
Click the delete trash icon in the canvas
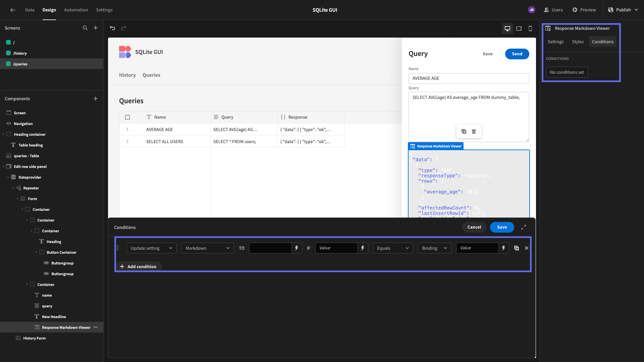pyautogui.click(x=474, y=131)
